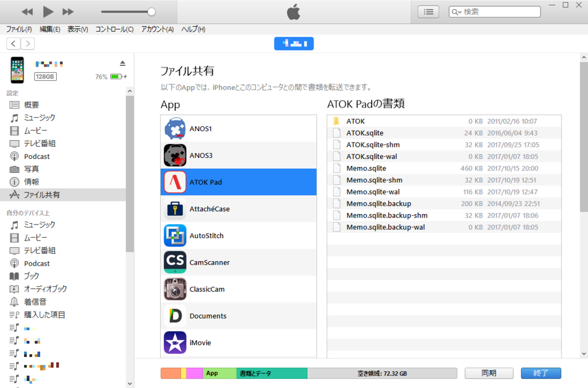588x388 pixels.
Task: Go forward with the right arrow button
Action: coord(28,44)
